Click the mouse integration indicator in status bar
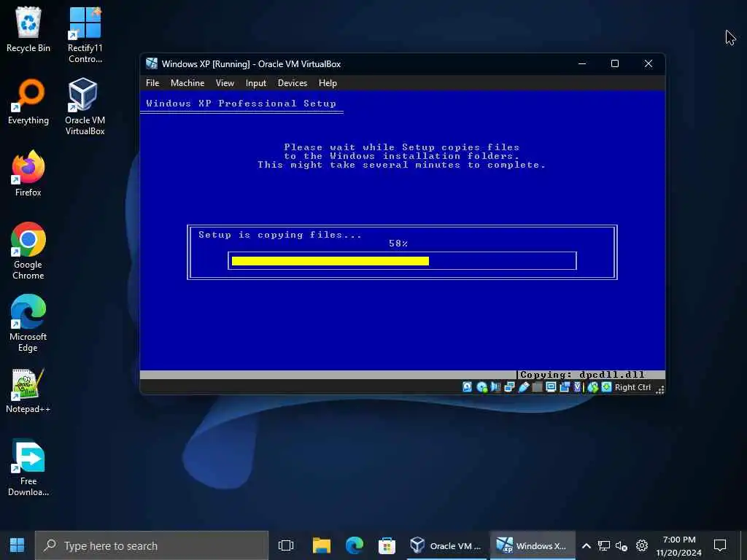Screen dimensions: 747x560 point(592,387)
